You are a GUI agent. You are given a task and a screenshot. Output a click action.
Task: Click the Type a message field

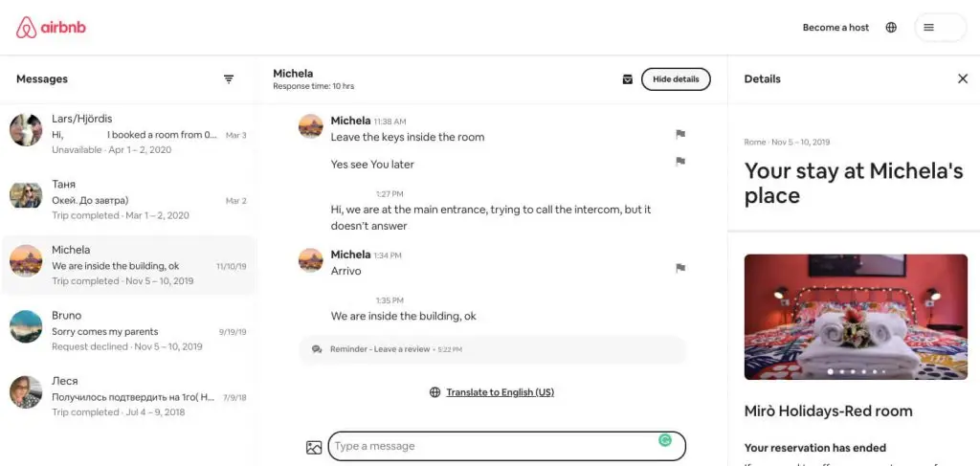pos(507,446)
